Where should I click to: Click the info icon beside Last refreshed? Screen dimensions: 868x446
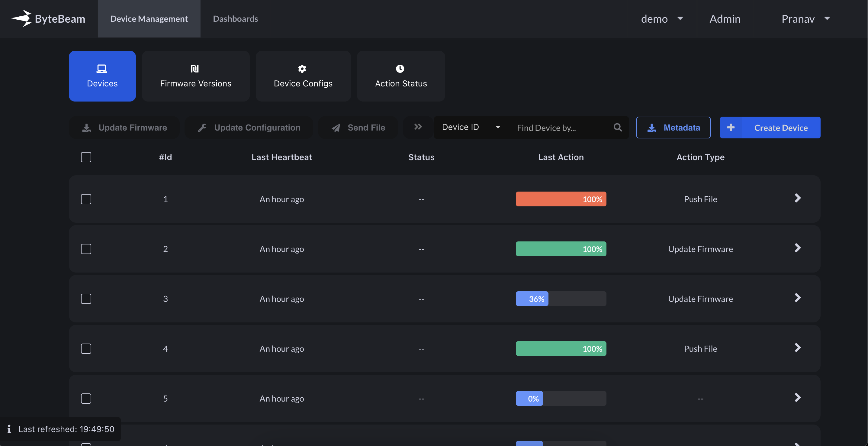[x=9, y=429]
